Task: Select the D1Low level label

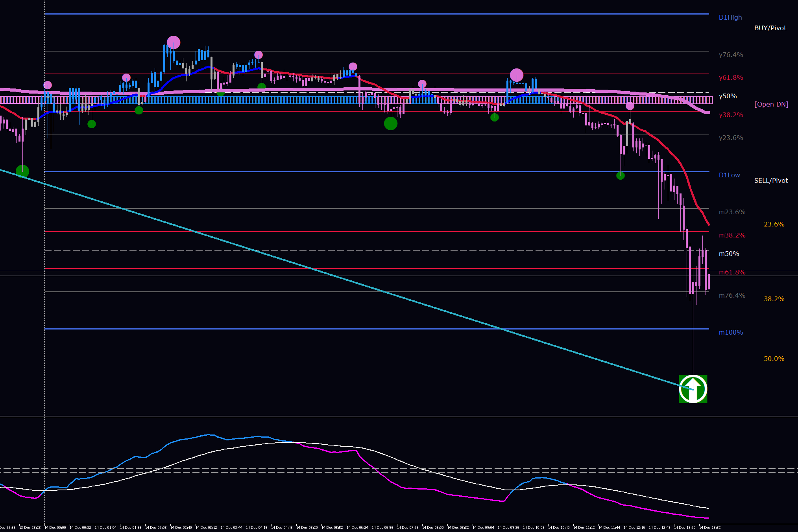Action: (x=729, y=175)
